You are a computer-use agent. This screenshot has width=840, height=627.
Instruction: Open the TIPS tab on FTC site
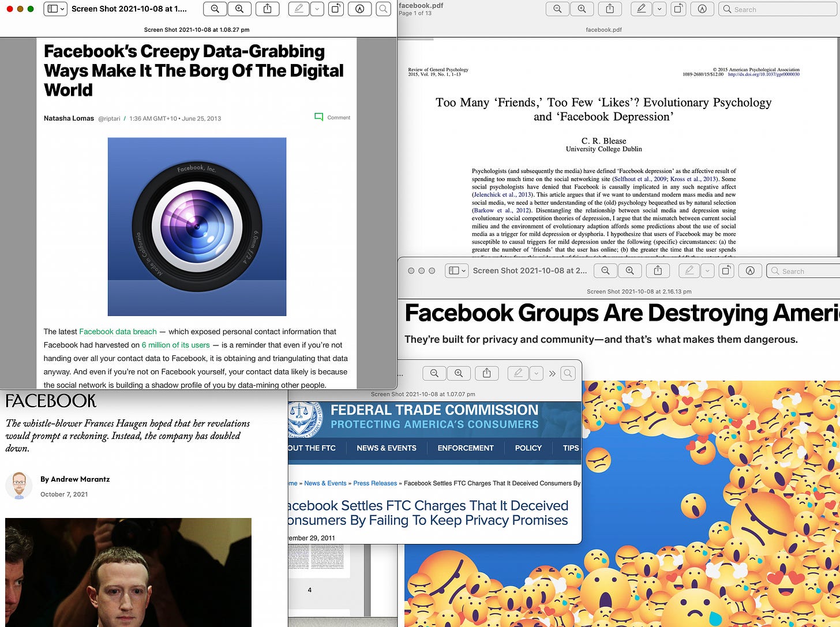click(x=571, y=448)
